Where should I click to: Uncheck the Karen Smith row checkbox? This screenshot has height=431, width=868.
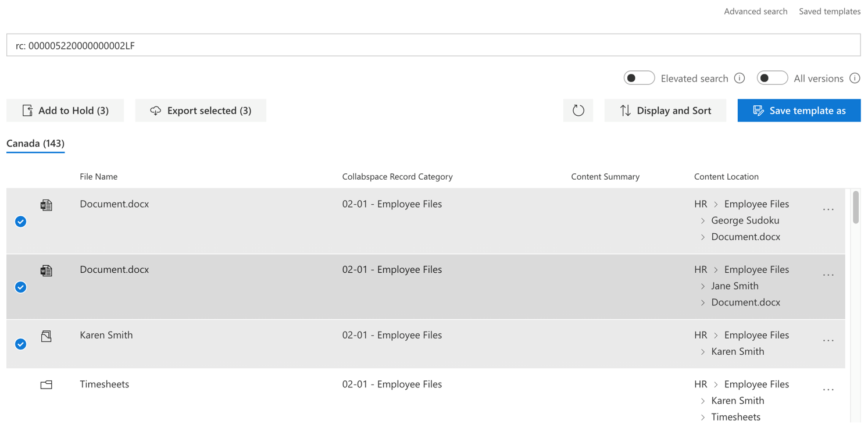tap(20, 344)
